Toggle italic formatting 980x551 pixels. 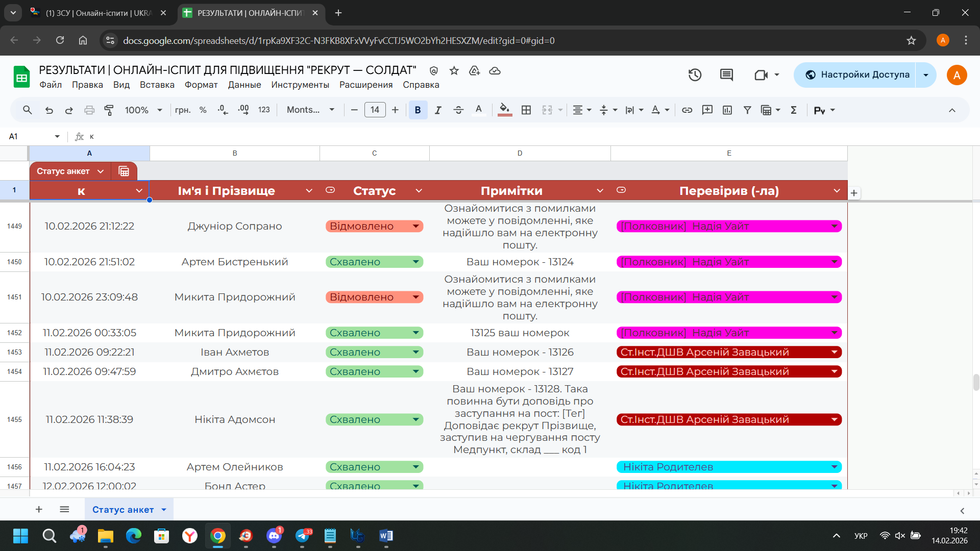click(x=438, y=110)
